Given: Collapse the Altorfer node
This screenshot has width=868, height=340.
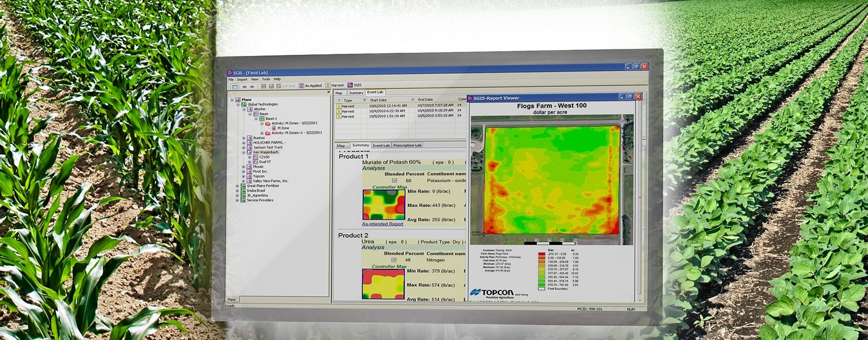Looking at the screenshot, I should pos(244,109).
